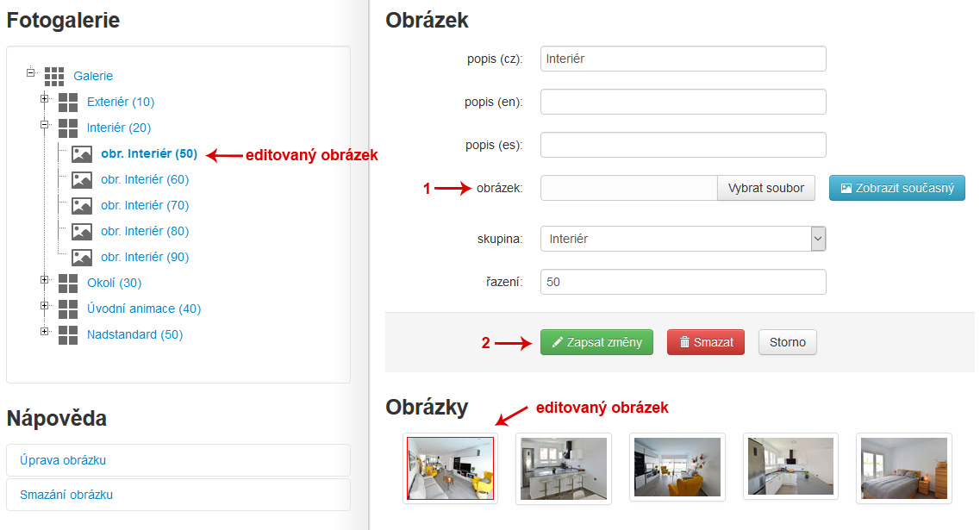The height and width of the screenshot is (530, 980).
Task: Click the Úvodní animace folder grid icon
Action: [68, 309]
